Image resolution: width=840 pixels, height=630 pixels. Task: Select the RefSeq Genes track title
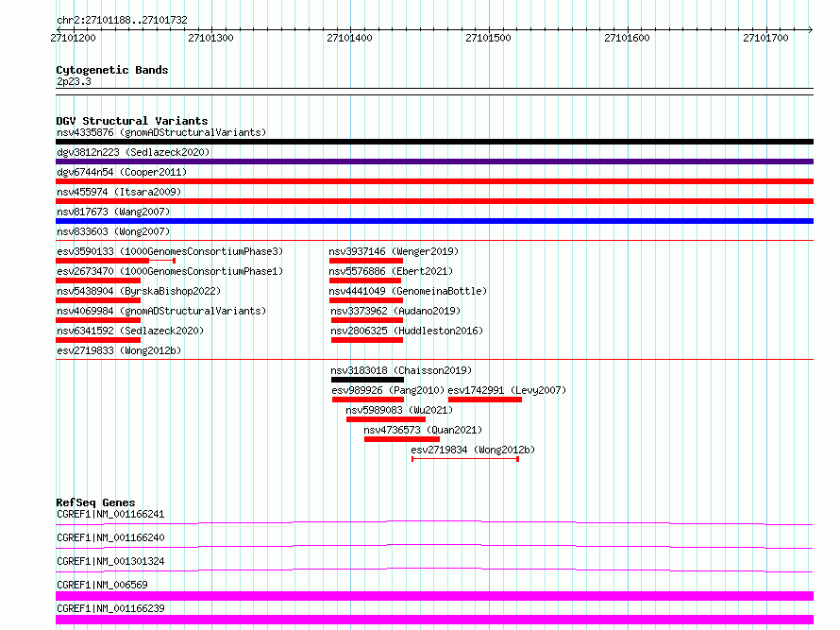click(x=95, y=502)
